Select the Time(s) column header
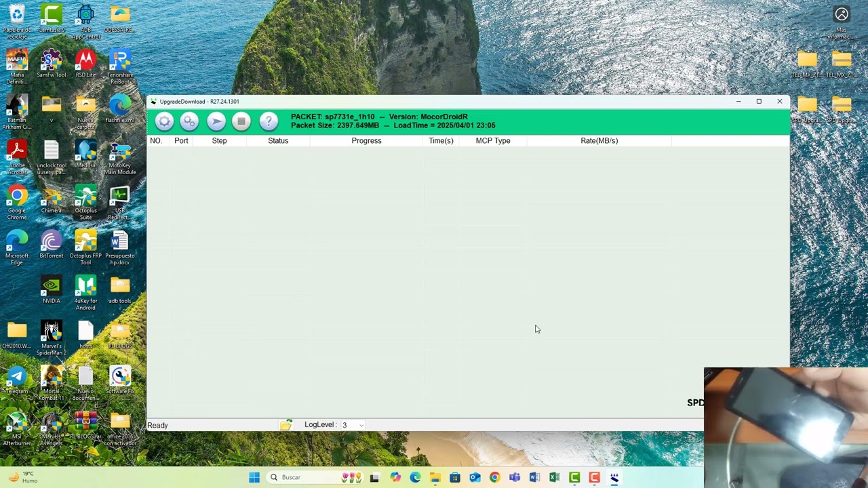 click(441, 140)
